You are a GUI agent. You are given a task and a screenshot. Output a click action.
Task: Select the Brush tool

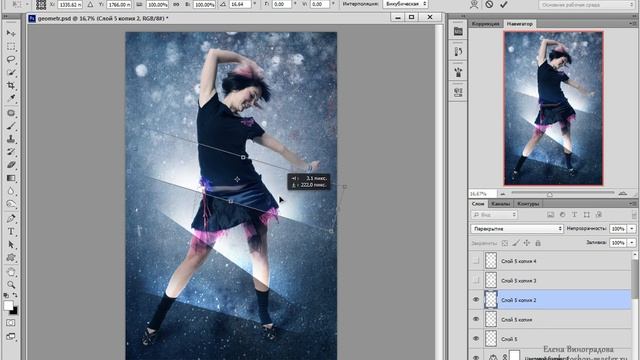click(11, 126)
